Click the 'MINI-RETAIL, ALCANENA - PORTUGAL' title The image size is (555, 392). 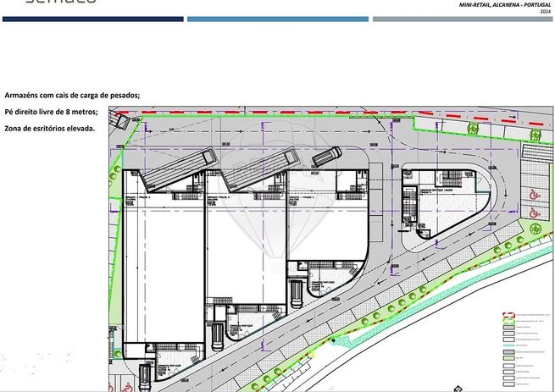click(x=505, y=5)
